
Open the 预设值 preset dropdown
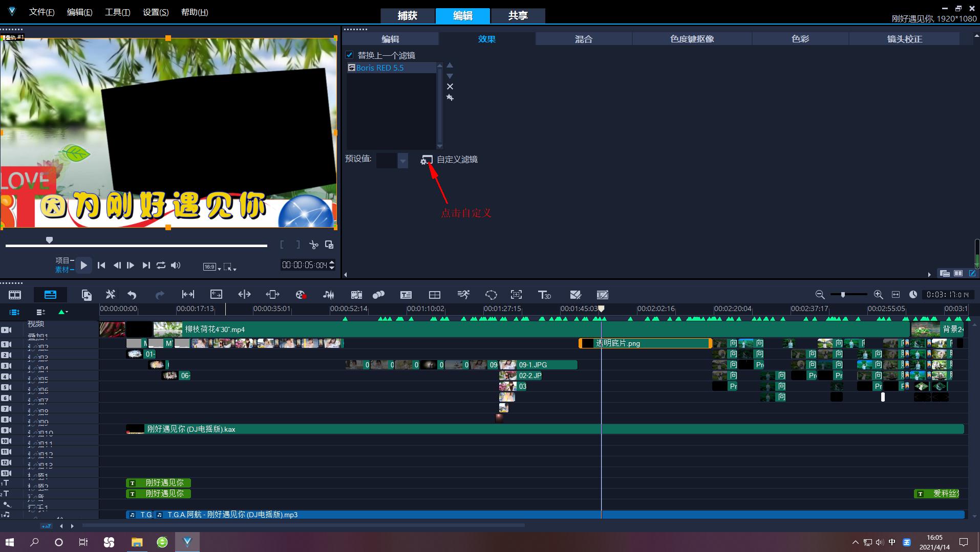pyautogui.click(x=403, y=161)
